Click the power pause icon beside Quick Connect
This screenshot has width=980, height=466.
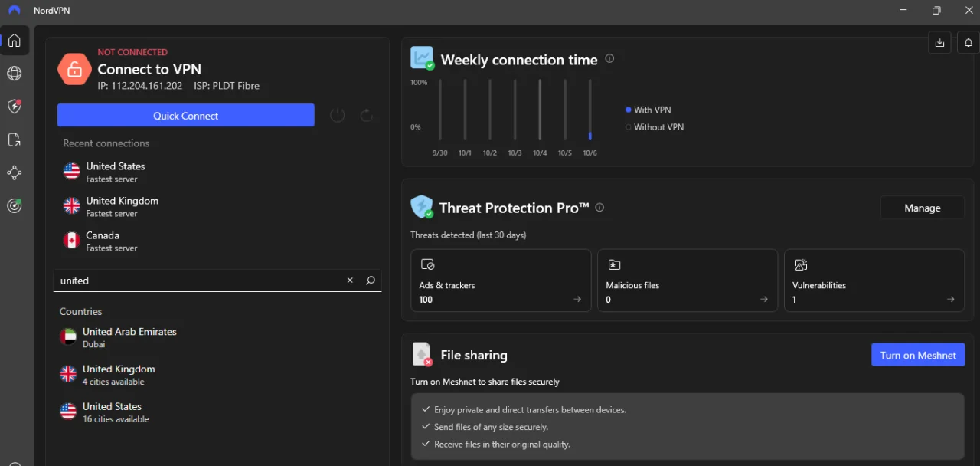point(338,116)
